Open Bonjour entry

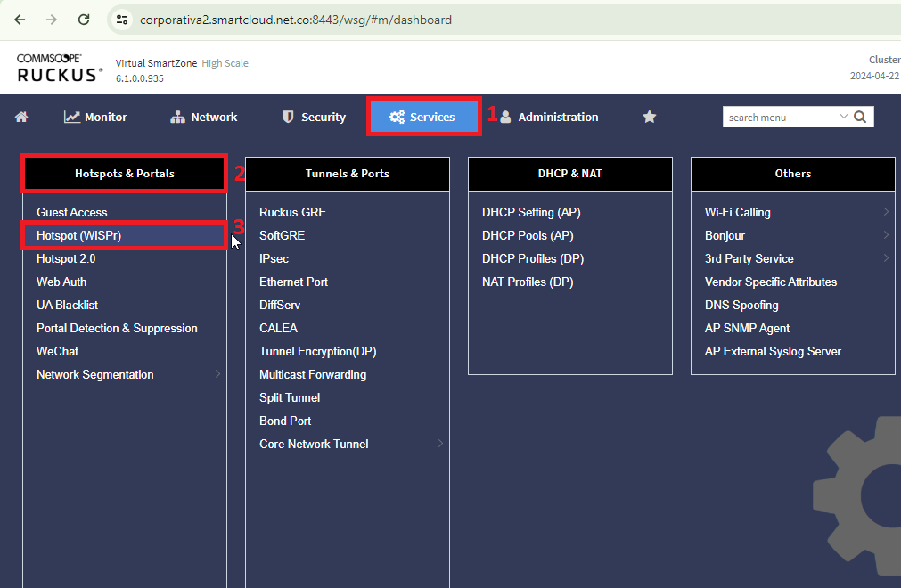click(725, 235)
